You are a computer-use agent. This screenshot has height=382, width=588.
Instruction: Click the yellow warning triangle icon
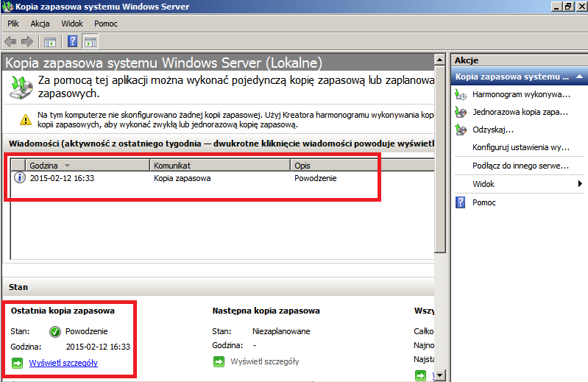coord(26,119)
